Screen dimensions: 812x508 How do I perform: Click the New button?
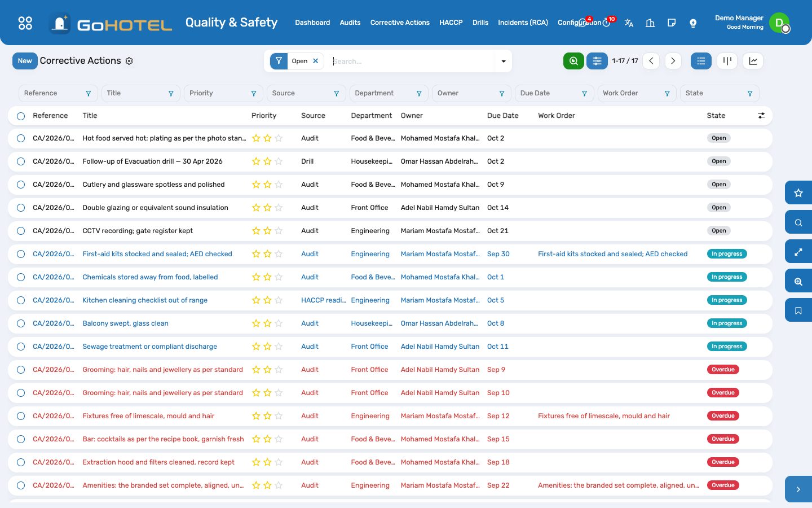point(25,61)
